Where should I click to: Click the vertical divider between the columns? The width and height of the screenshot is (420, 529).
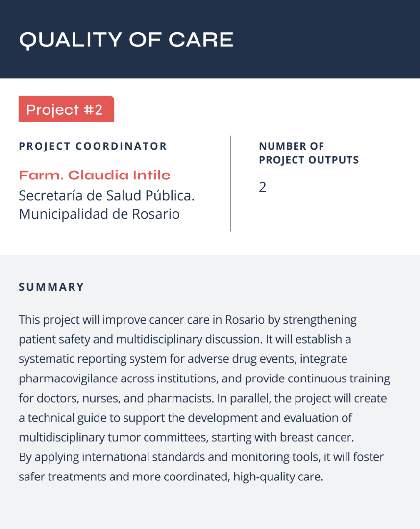230,183
